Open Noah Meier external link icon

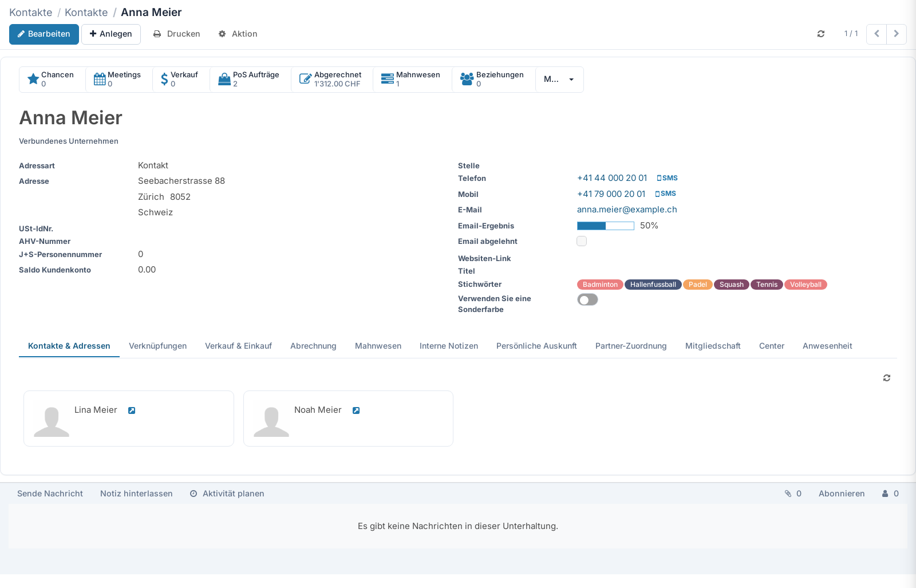pos(356,411)
